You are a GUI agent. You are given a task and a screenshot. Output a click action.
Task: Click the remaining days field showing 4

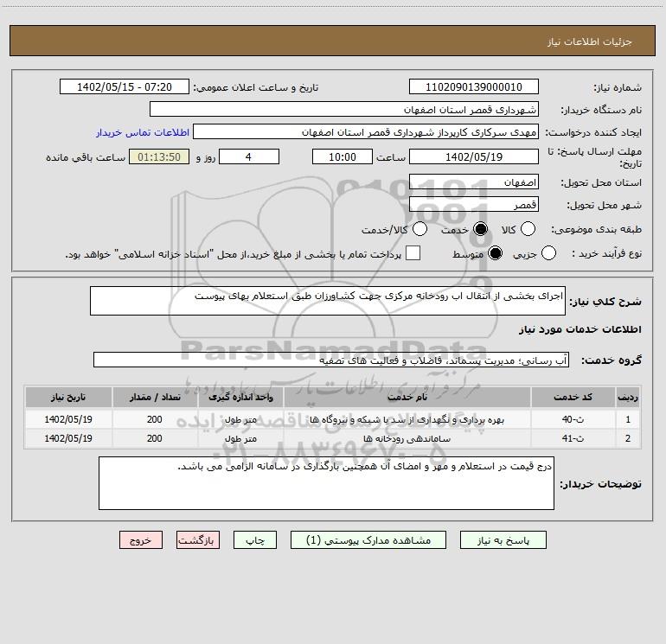249,156
